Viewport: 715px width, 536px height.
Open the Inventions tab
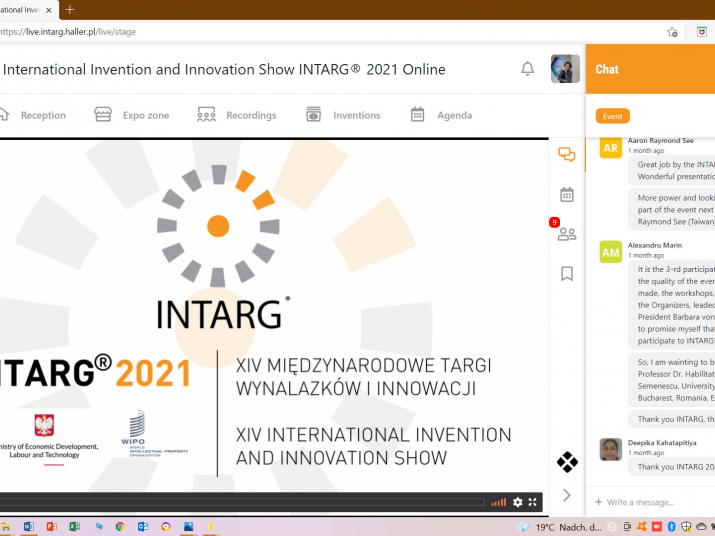(344, 115)
